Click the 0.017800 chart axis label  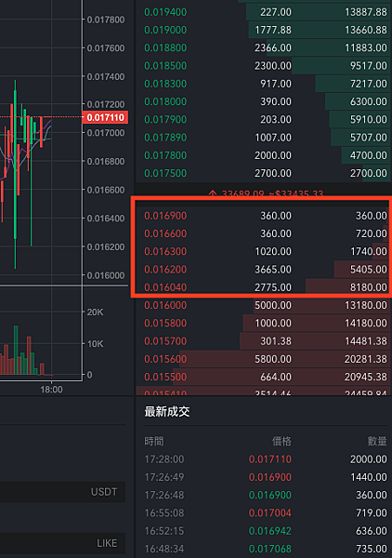tap(106, 20)
